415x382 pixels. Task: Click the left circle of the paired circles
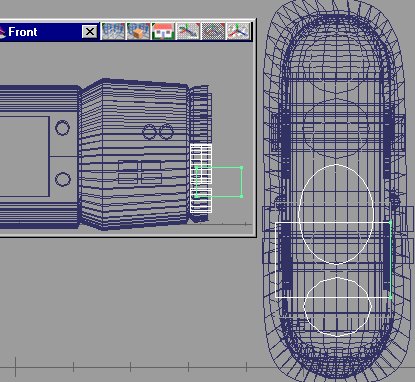coord(149,132)
